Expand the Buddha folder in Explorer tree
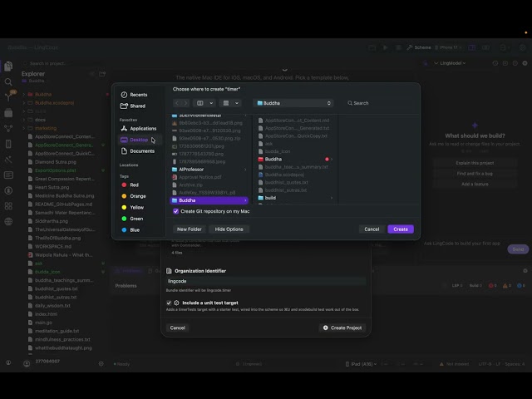Image resolution: width=532 pixels, height=399 pixels. 24,94
